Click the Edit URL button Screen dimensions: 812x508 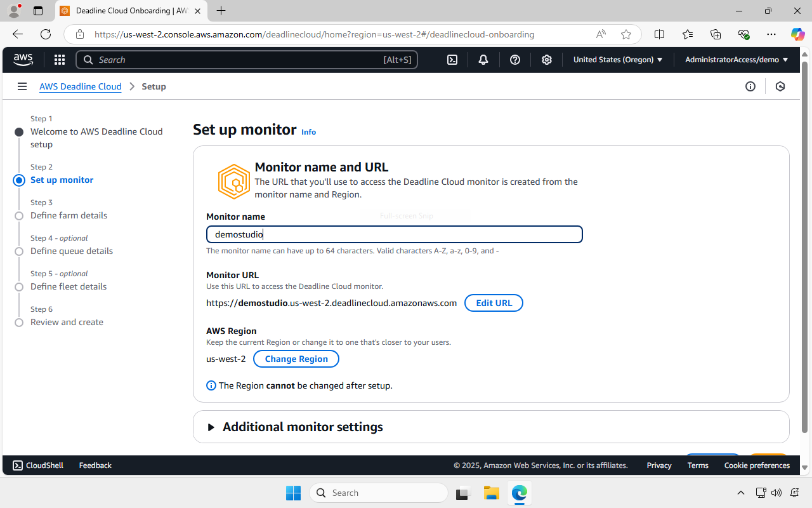tap(494, 303)
